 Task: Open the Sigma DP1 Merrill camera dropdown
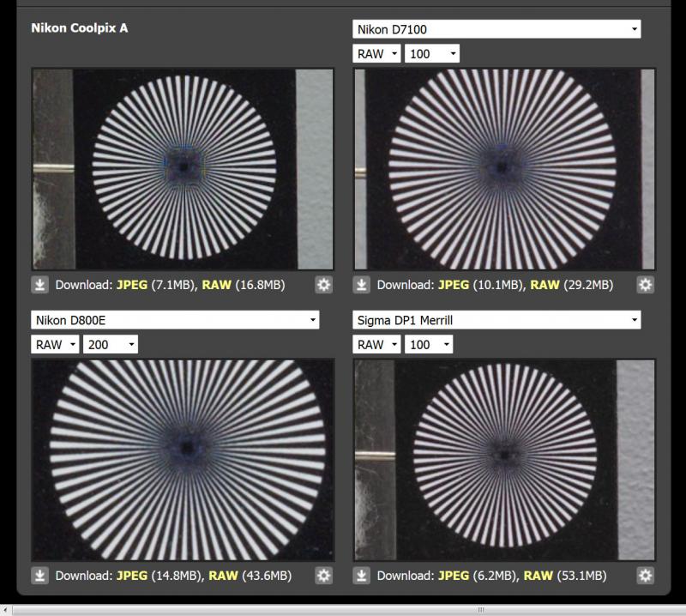(x=496, y=320)
